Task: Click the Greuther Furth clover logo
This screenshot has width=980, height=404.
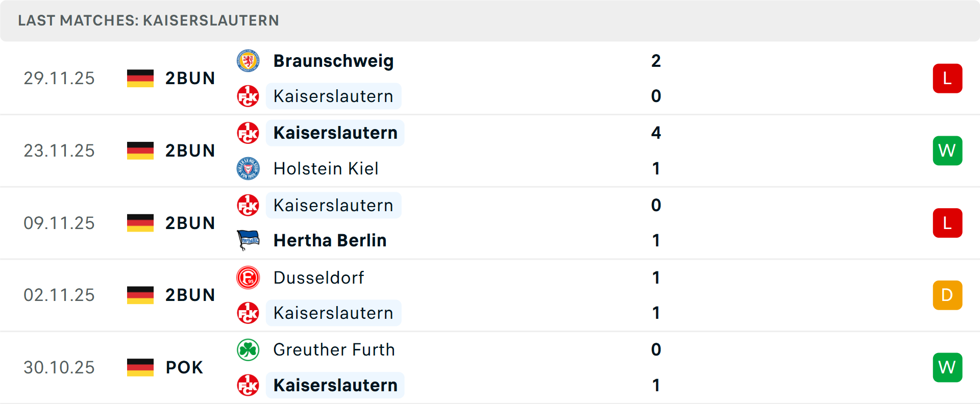Action: click(249, 350)
